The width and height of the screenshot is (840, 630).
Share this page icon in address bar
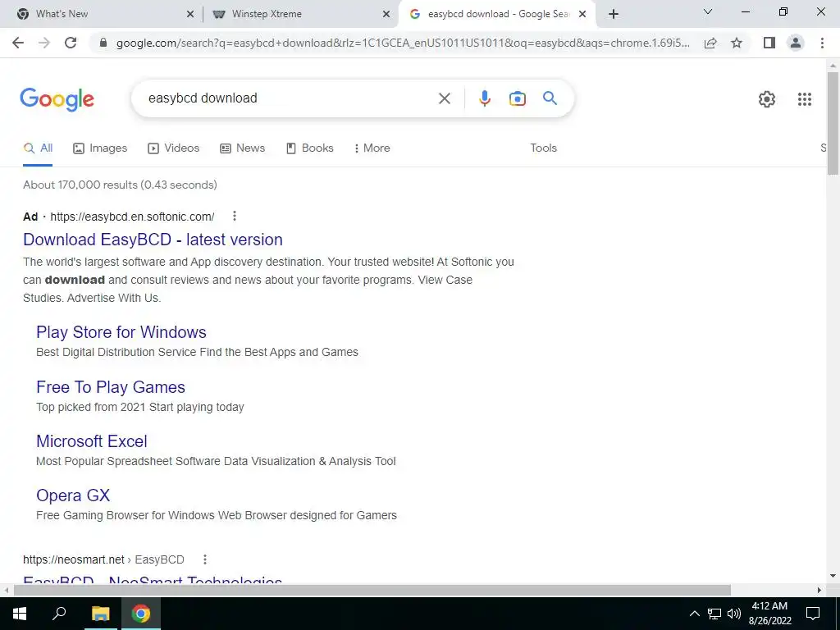pos(710,43)
